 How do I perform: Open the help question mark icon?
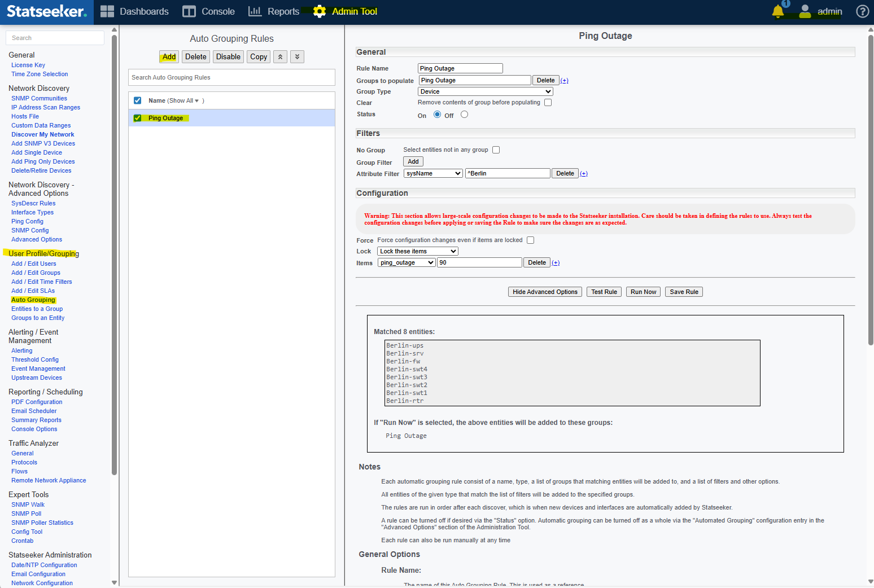(862, 11)
